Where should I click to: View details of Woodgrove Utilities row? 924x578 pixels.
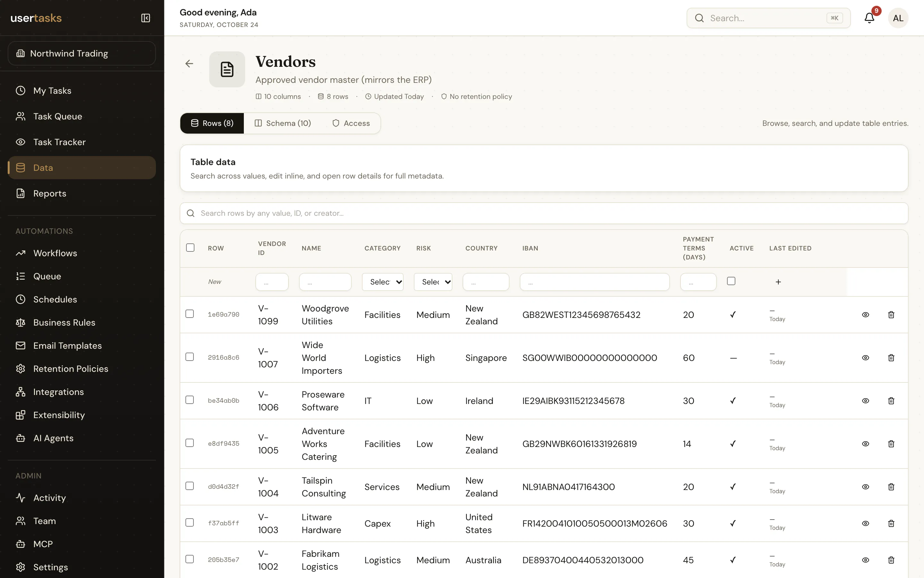(866, 315)
